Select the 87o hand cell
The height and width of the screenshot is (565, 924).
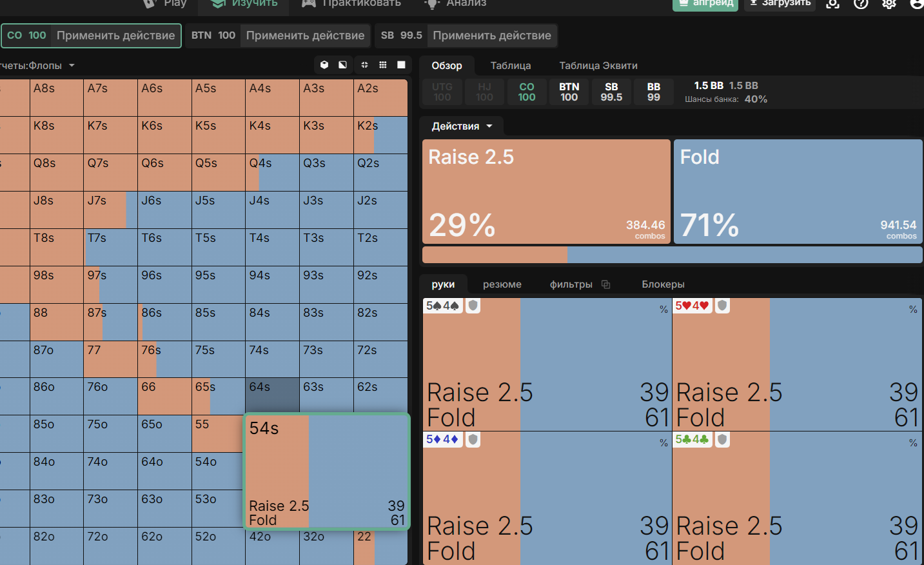[57, 359]
